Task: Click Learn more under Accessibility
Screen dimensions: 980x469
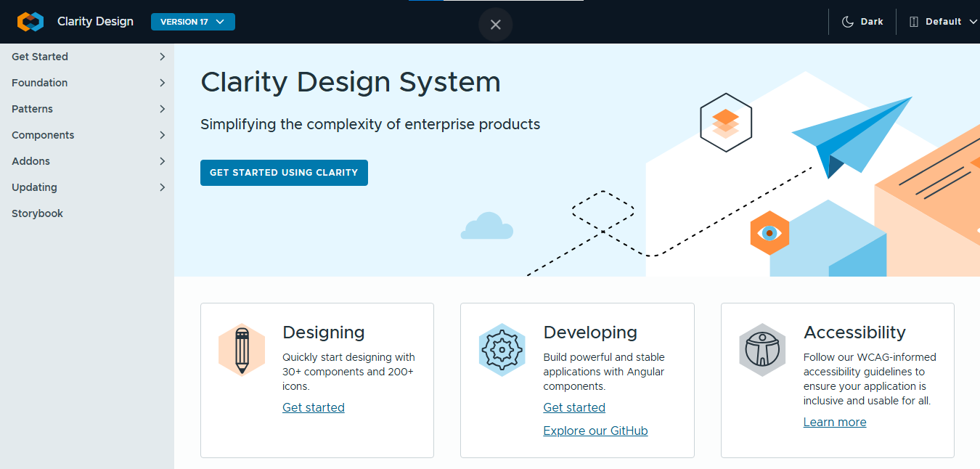Action: (835, 422)
